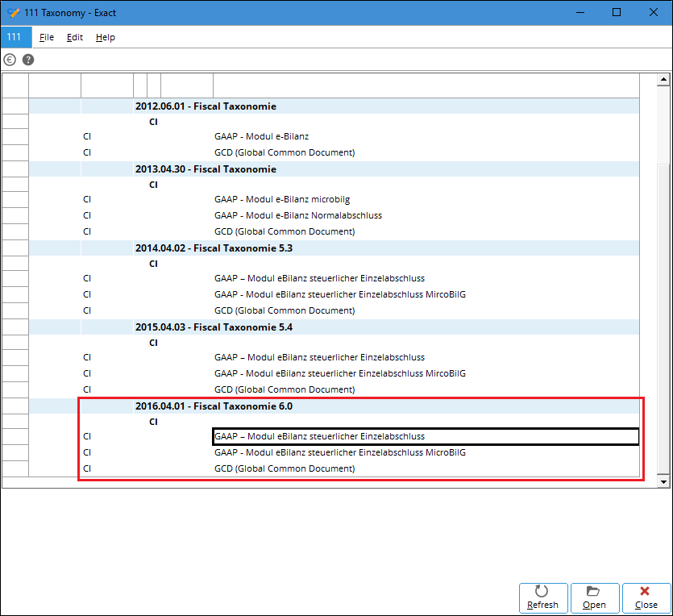Click bold CI under 2013.04.30 header

(153, 185)
